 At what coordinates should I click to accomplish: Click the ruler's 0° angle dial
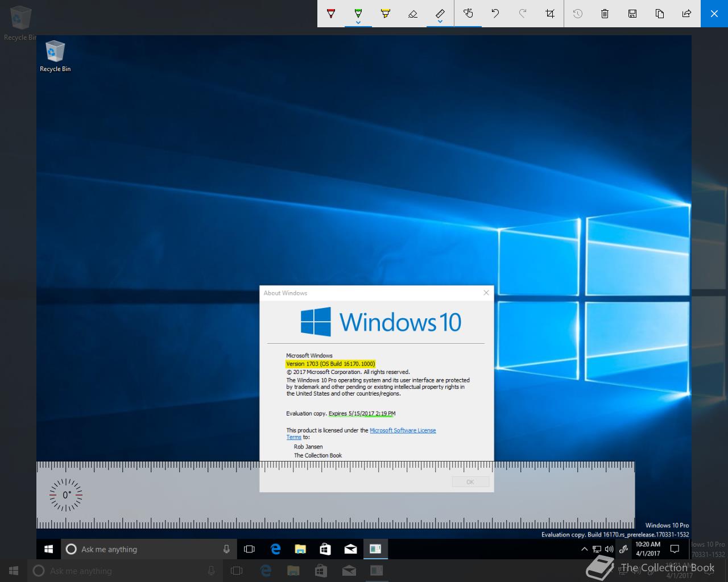click(x=66, y=495)
